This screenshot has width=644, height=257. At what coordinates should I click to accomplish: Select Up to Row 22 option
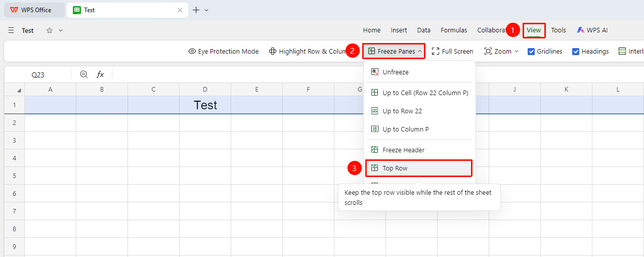419,111
